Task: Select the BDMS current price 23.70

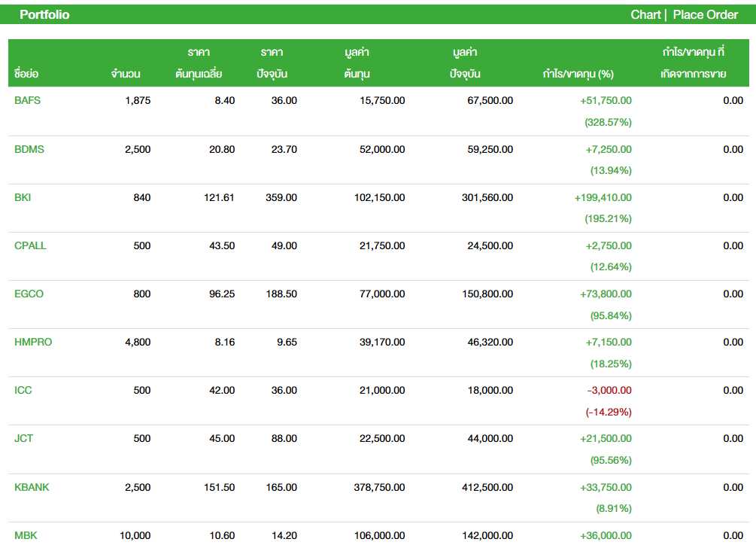Action: 284,149
